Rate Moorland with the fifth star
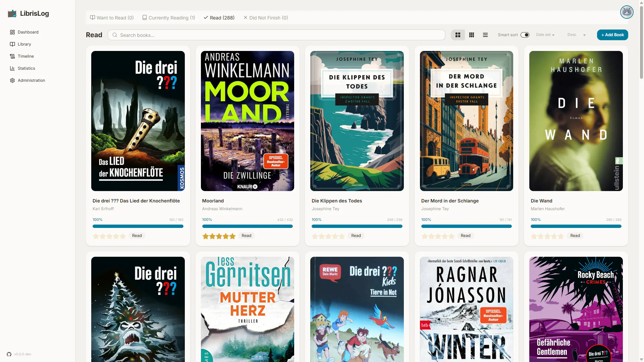This screenshot has height=362, width=644. tap(232, 236)
